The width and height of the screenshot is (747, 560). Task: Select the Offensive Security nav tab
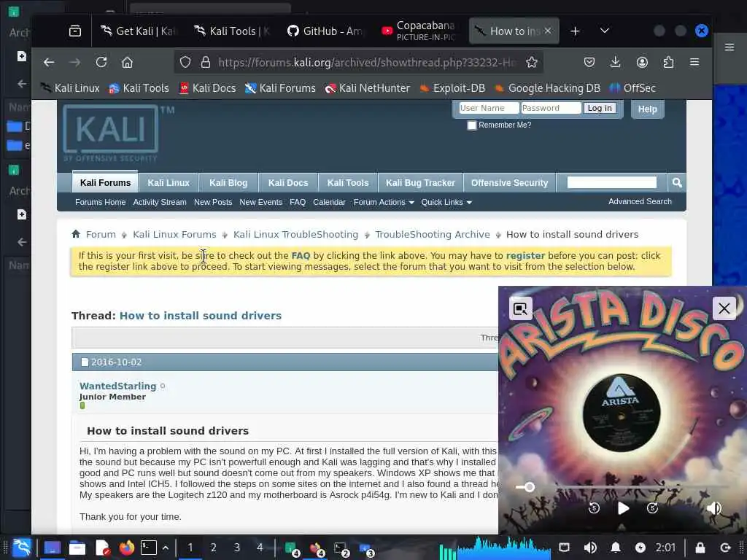(x=509, y=183)
